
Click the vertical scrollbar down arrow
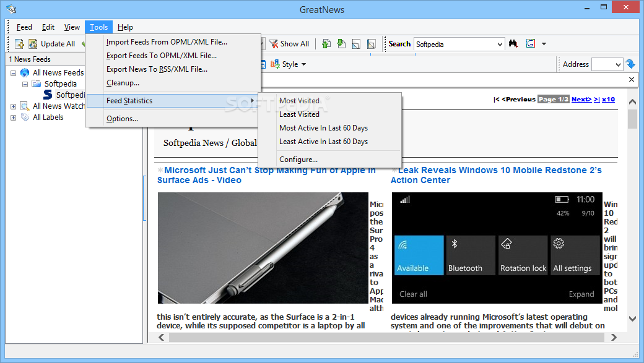pos(632,318)
